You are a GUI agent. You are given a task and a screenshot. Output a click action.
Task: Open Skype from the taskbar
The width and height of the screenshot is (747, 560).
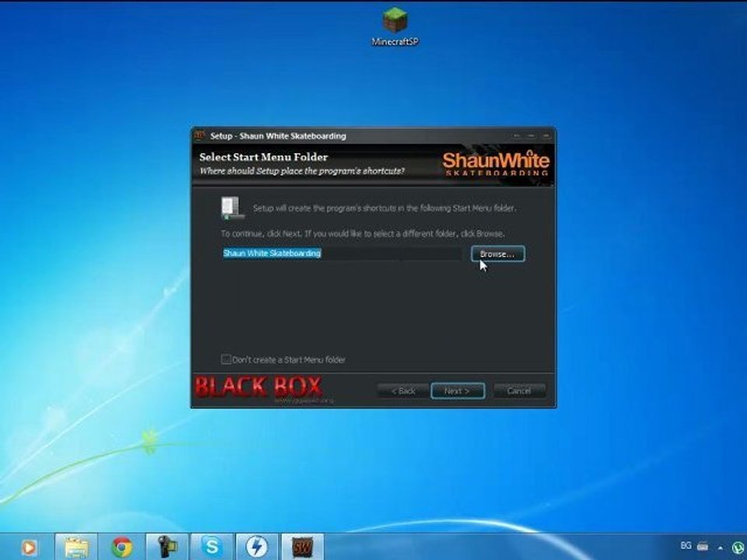point(212,547)
